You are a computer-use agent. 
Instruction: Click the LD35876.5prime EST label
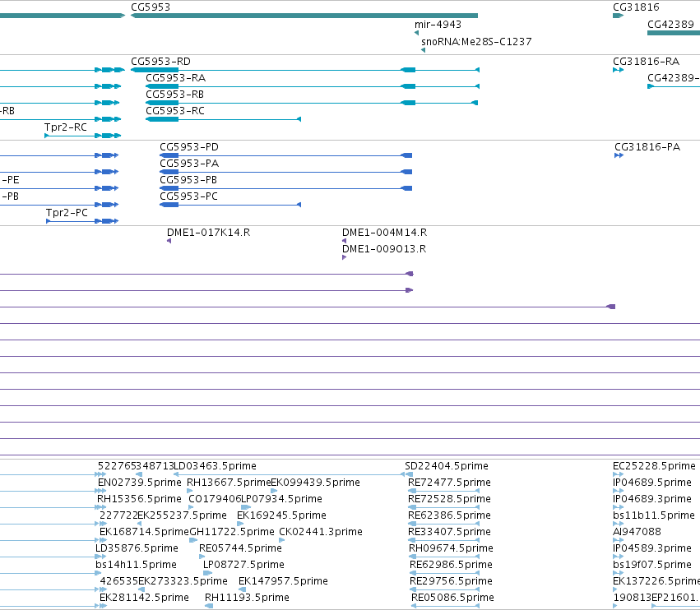coord(137,548)
